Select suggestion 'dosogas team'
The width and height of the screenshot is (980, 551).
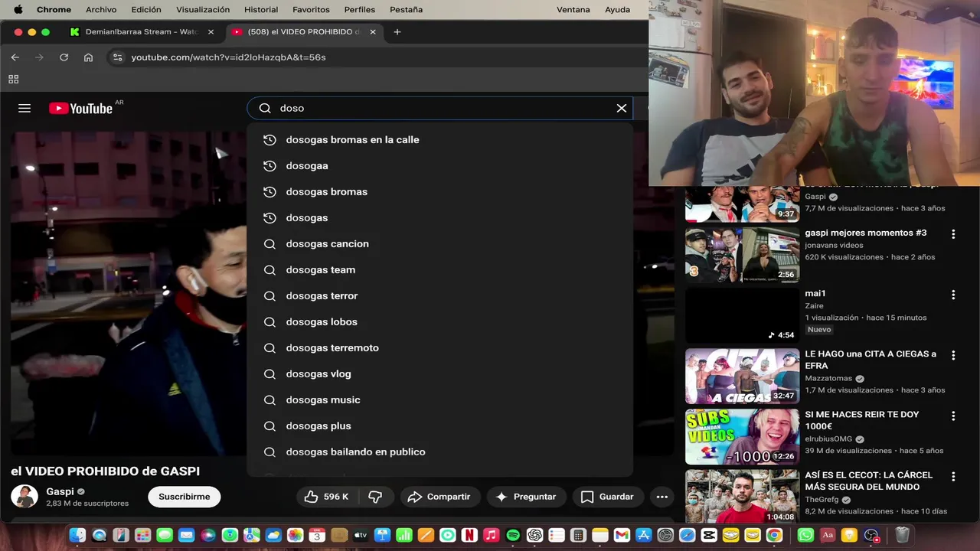point(440,269)
